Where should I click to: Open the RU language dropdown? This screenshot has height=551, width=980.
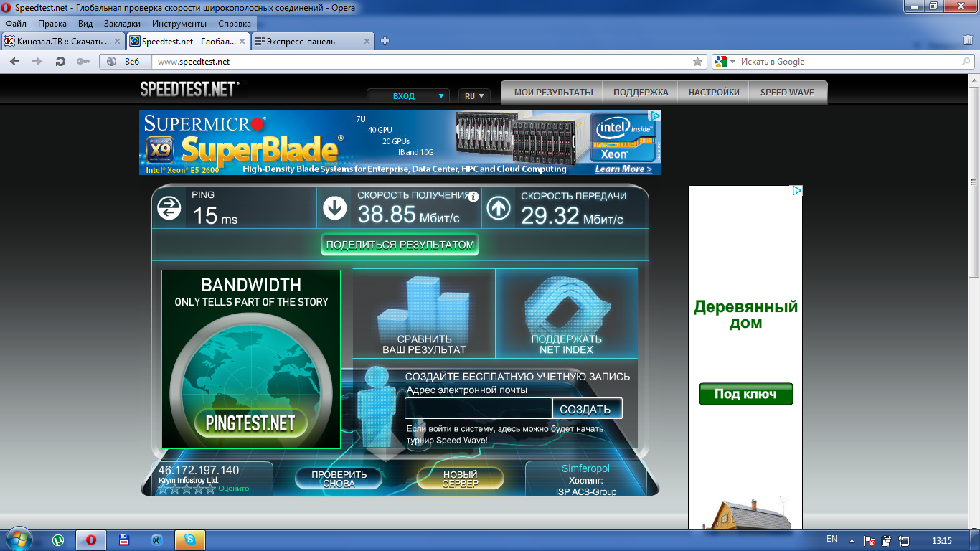(x=474, y=95)
